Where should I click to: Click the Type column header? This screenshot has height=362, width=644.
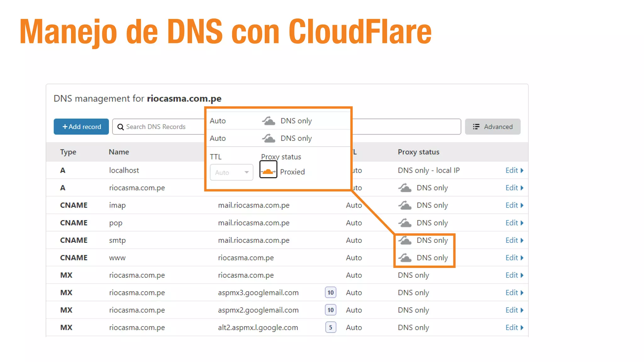[x=68, y=152]
